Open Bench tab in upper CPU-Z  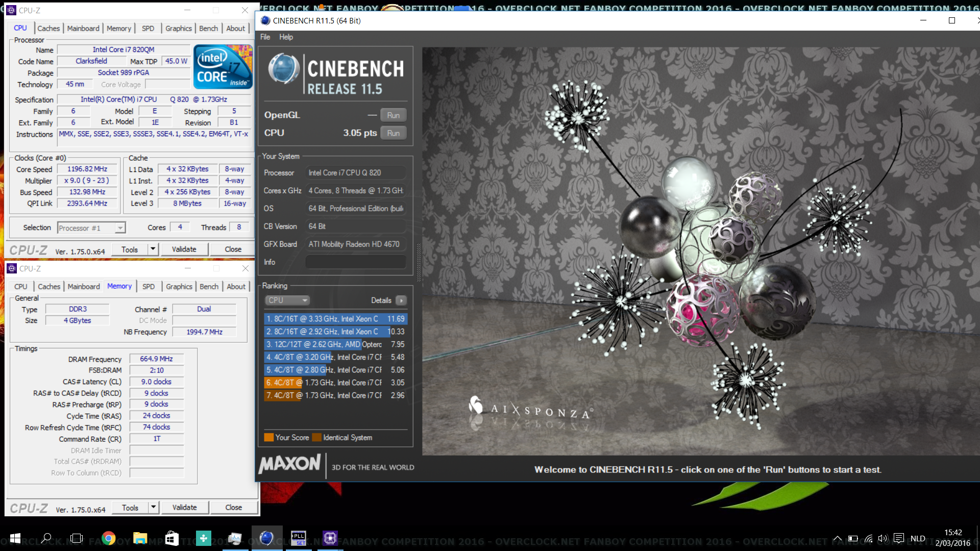click(x=208, y=29)
